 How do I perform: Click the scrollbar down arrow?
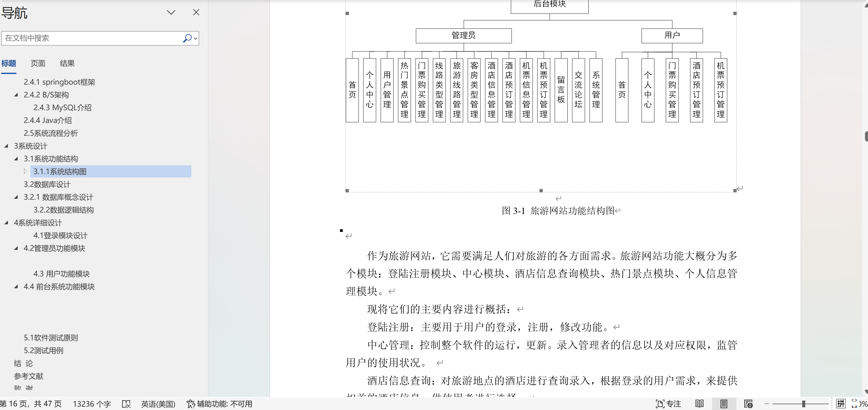click(866, 391)
